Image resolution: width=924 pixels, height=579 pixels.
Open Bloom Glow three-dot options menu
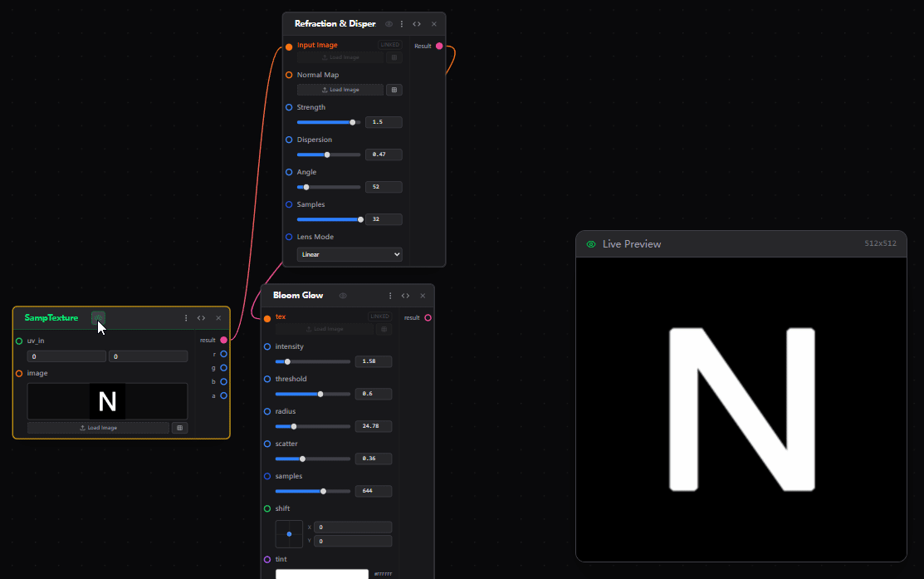(389, 296)
